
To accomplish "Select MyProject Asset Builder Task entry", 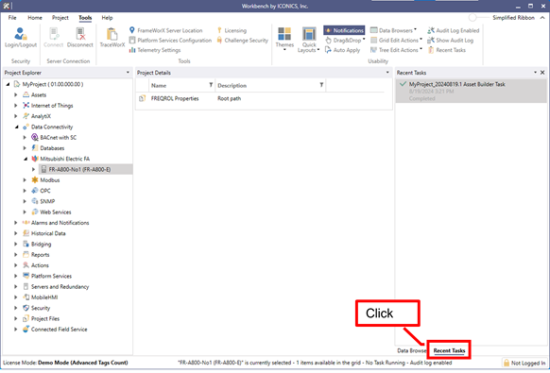I will [471, 91].
